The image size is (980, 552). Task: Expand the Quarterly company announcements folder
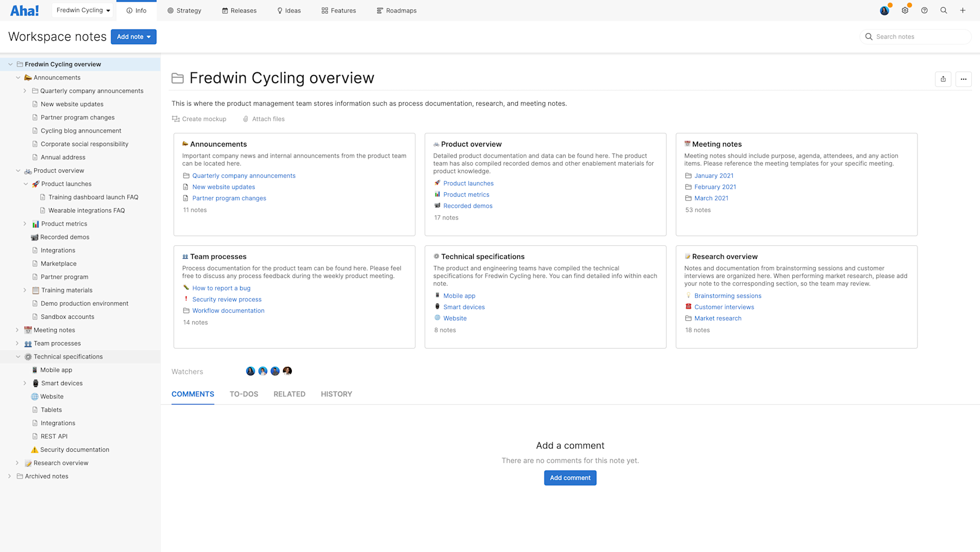pos(25,90)
